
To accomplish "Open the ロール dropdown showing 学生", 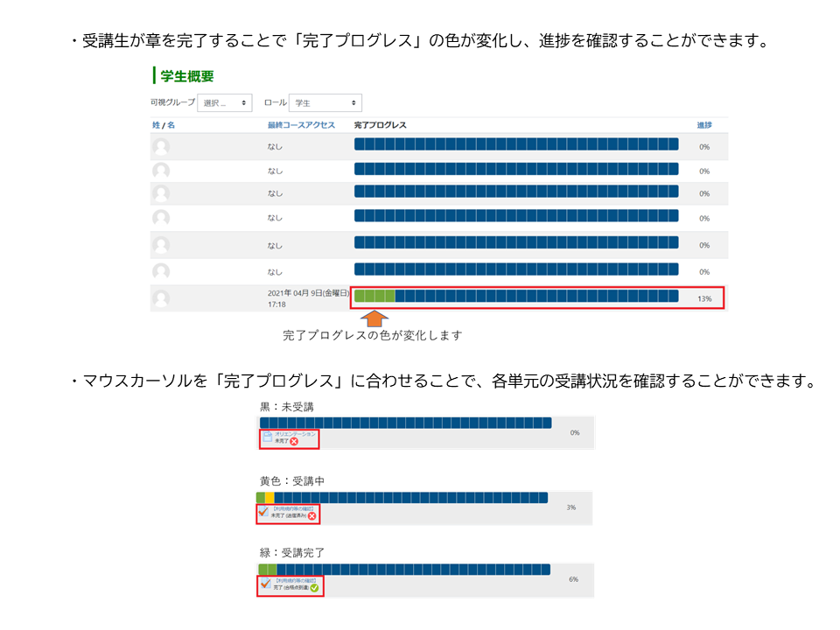I will coord(325,103).
